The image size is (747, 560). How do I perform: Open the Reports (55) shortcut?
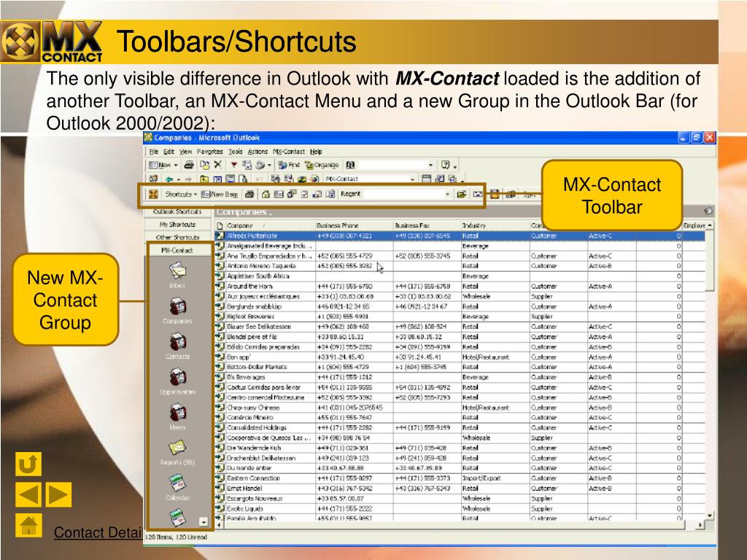tap(177, 452)
